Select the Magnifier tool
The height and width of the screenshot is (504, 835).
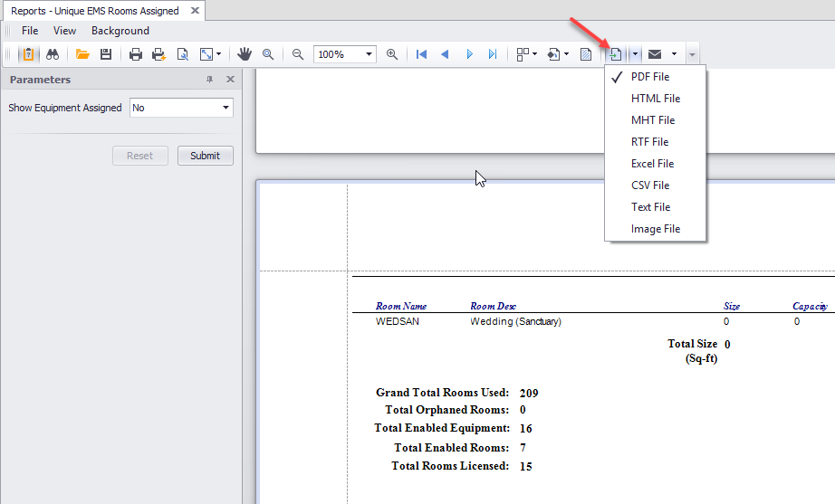tap(268, 54)
